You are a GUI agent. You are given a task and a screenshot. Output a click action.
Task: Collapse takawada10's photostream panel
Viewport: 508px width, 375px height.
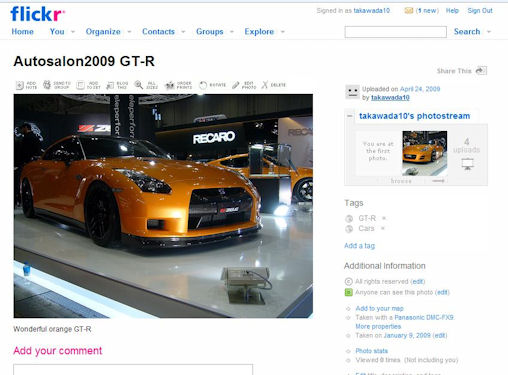point(350,116)
